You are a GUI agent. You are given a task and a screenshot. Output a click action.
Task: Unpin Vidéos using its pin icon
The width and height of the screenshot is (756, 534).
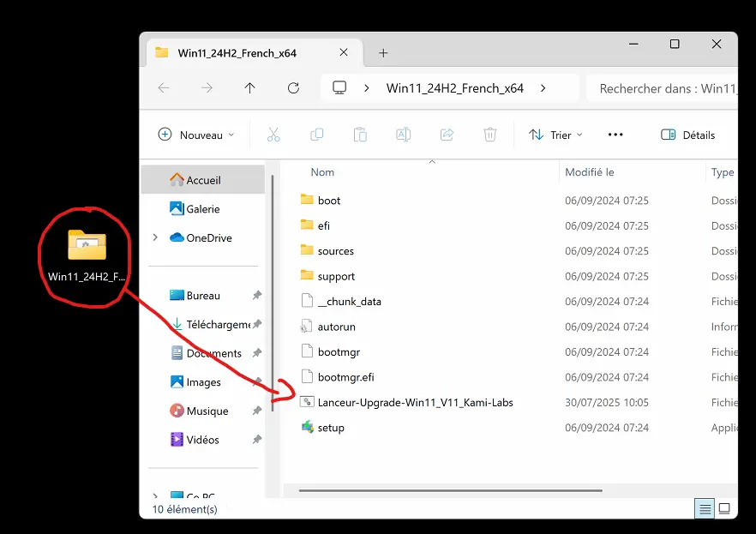pos(257,440)
